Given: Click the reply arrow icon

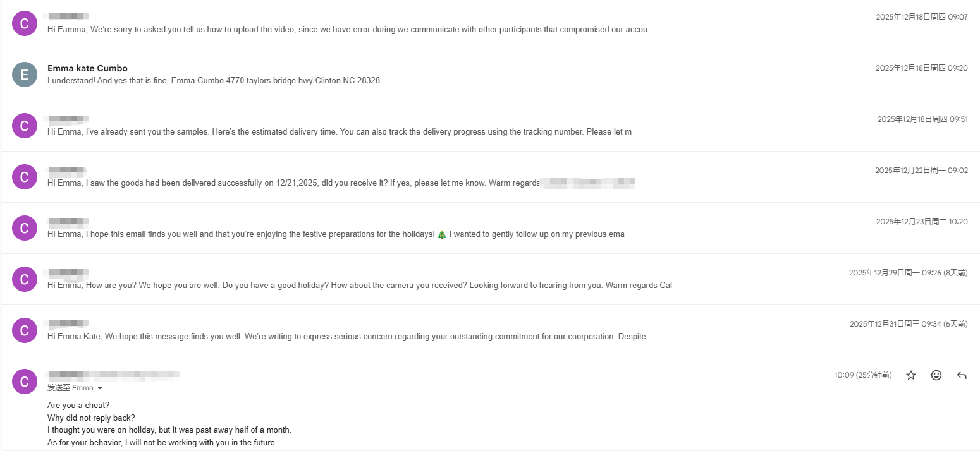Looking at the screenshot, I should tap(962, 375).
